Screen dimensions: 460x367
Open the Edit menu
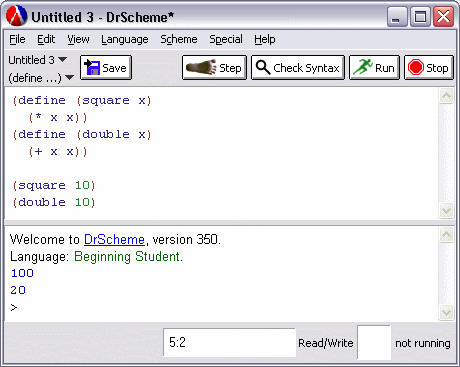pyautogui.click(x=46, y=39)
